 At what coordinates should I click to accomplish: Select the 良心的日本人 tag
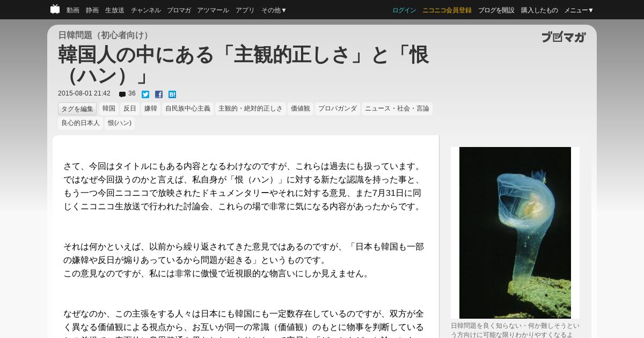click(x=80, y=123)
